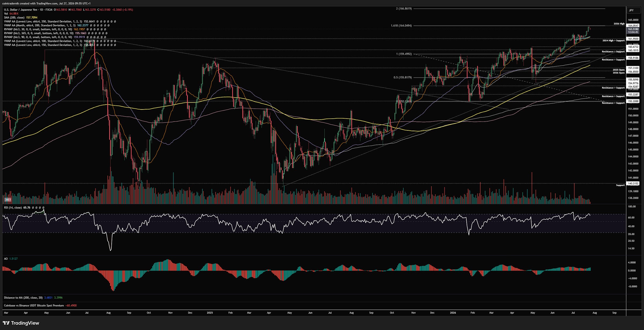The image size is (644, 330).
Task: Click the Vol 64.88K legend
Action: (11, 14)
